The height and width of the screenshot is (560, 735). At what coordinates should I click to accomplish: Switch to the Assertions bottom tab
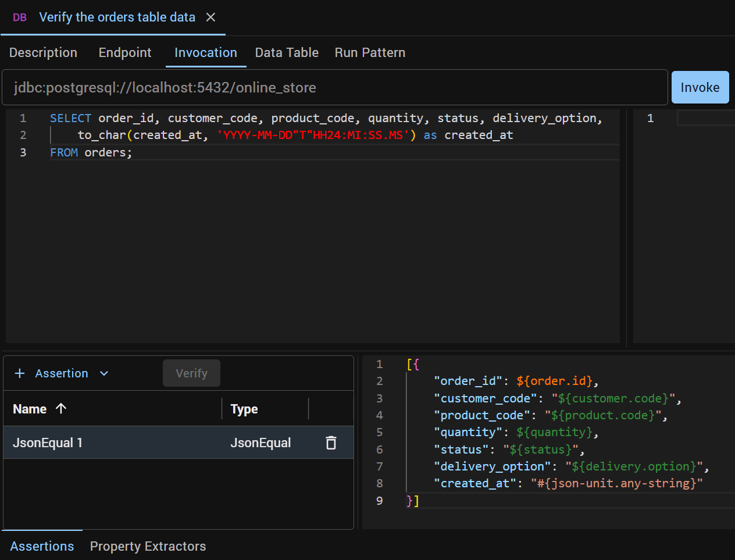coord(42,546)
